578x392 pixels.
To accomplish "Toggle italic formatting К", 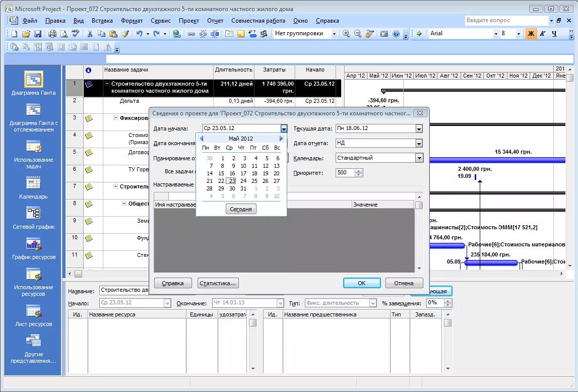I will [543, 34].
